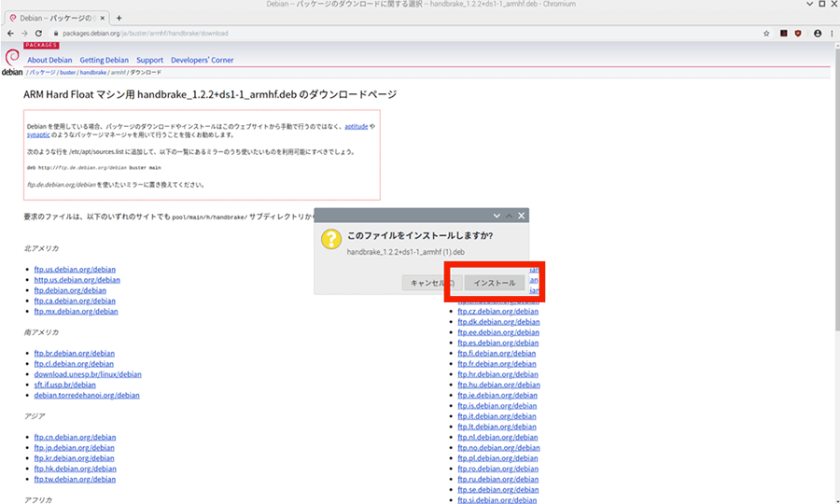
Task: Open ftp.ru.debian.org/debian mirror
Action: click(x=498, y=480)
